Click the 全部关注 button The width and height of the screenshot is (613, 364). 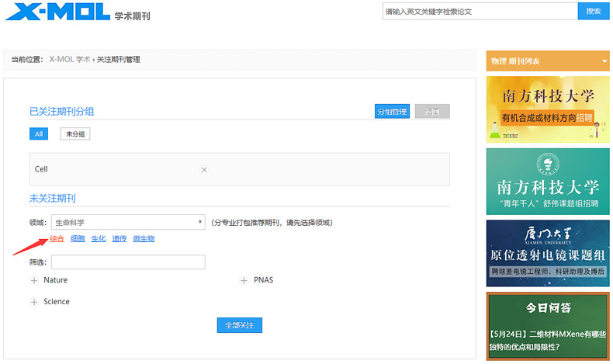point(240,325)
